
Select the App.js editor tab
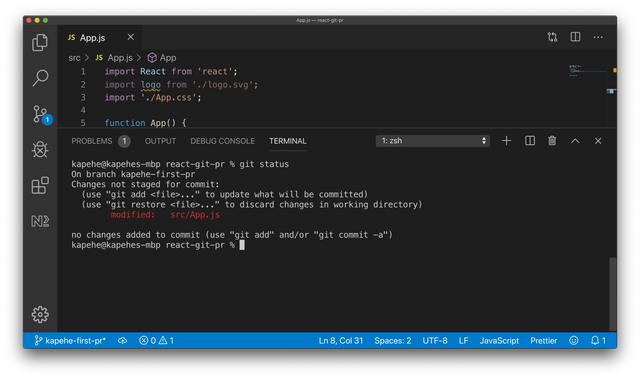point(100,38)
